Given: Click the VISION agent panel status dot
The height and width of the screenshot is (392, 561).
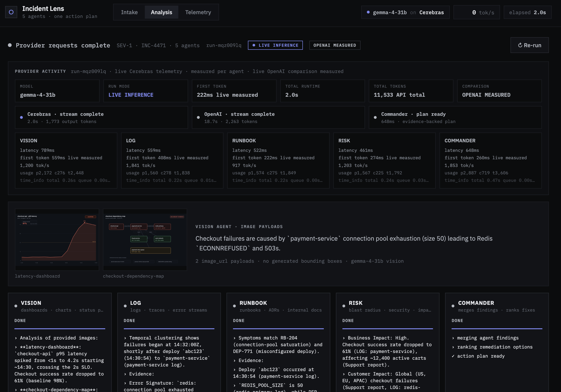Looking at the screenshot, I should (16, 306).
